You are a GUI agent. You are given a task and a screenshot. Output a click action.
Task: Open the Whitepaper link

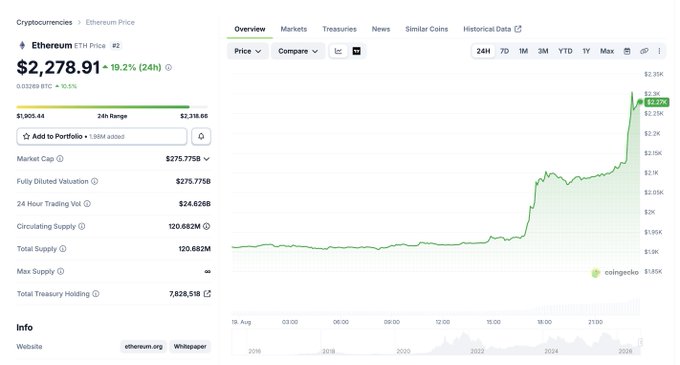pyautogui.click(x=190, y=346)
